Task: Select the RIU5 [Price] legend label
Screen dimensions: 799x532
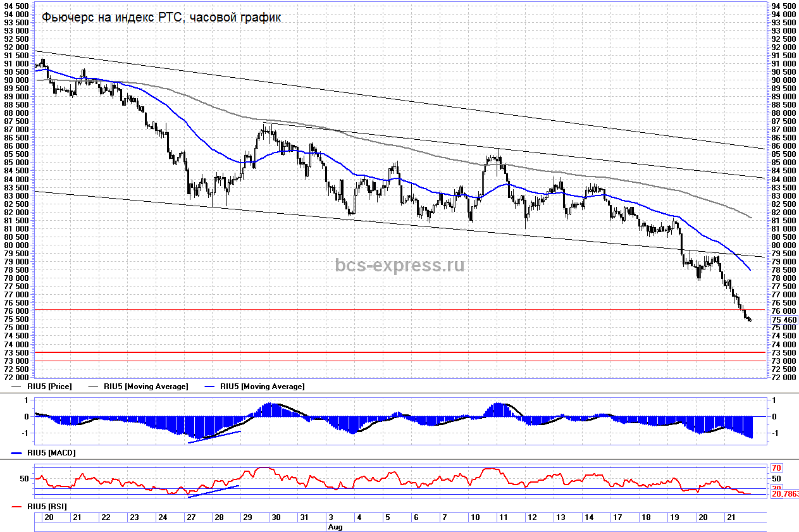Action: click(50, 387)
